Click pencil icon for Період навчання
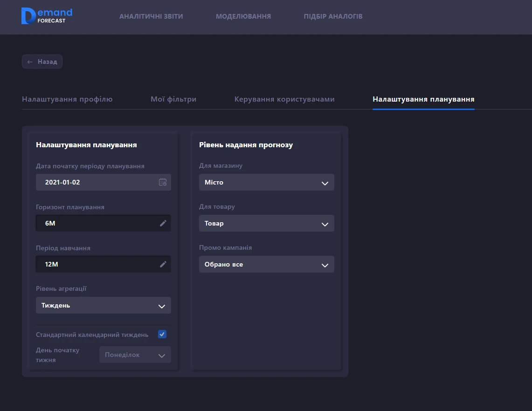 (163, 264)
